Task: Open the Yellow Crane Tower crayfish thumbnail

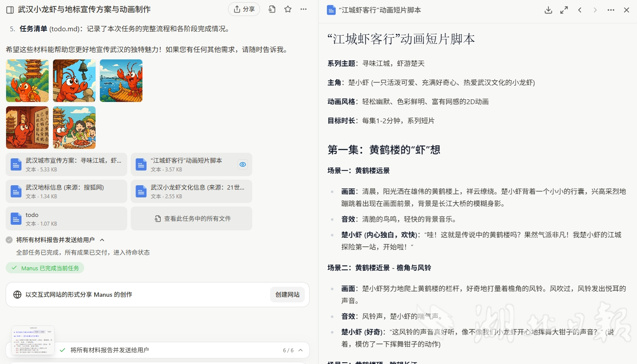Action: [x=27, y=81]
